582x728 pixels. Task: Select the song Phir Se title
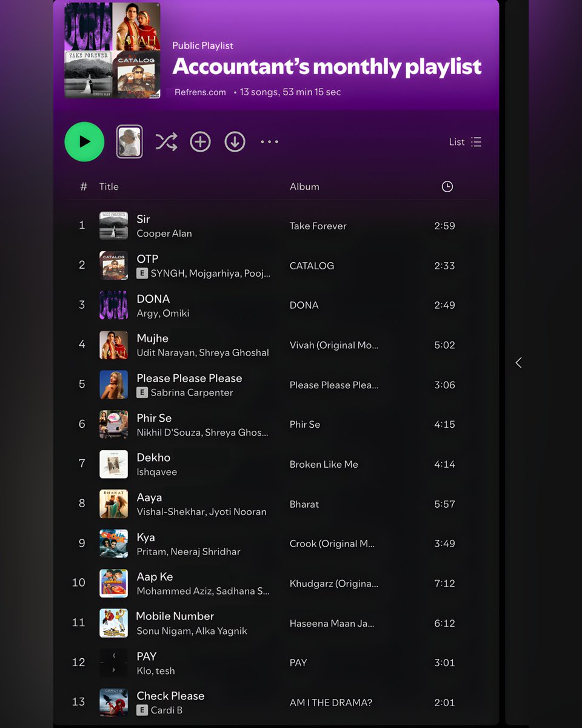pyautogui.click(x=154, y=418)
